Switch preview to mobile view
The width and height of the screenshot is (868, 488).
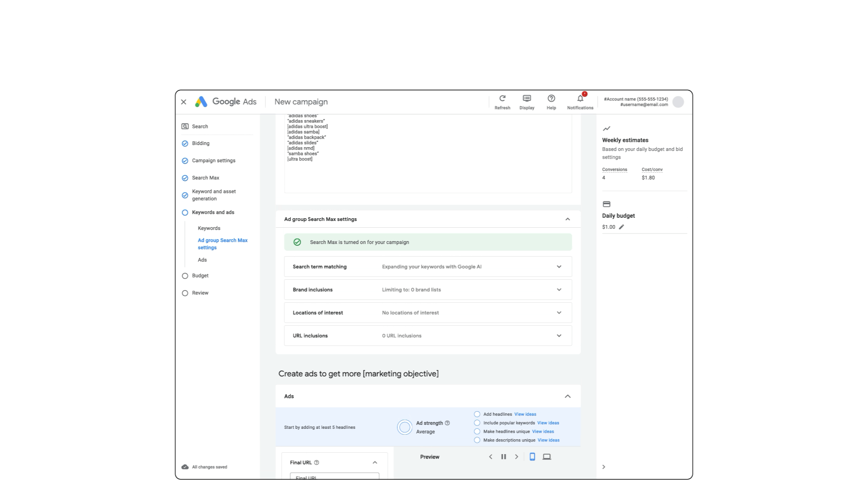(x=532, y=457)
